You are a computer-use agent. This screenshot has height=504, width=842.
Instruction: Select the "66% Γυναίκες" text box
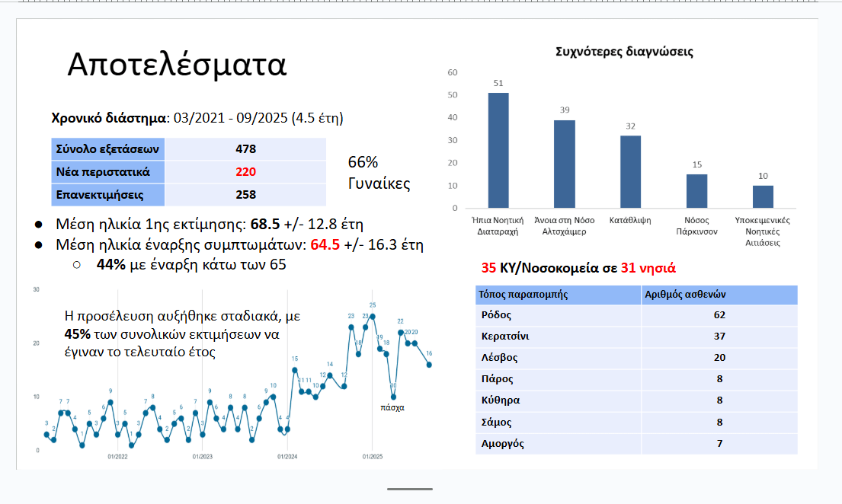click(378, 173)
